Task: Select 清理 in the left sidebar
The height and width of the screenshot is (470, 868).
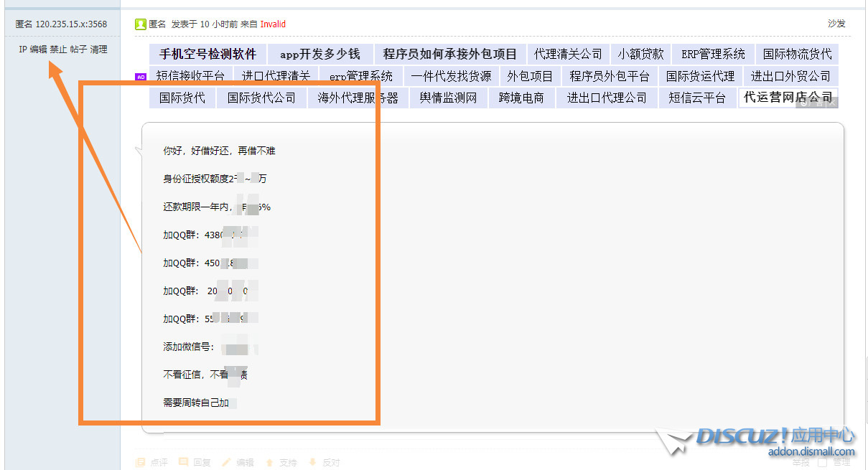Action: click(x=100, y=49)
